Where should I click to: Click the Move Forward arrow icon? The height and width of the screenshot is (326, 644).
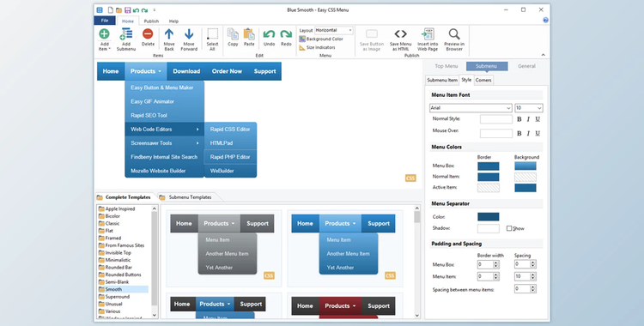(189, 34)
